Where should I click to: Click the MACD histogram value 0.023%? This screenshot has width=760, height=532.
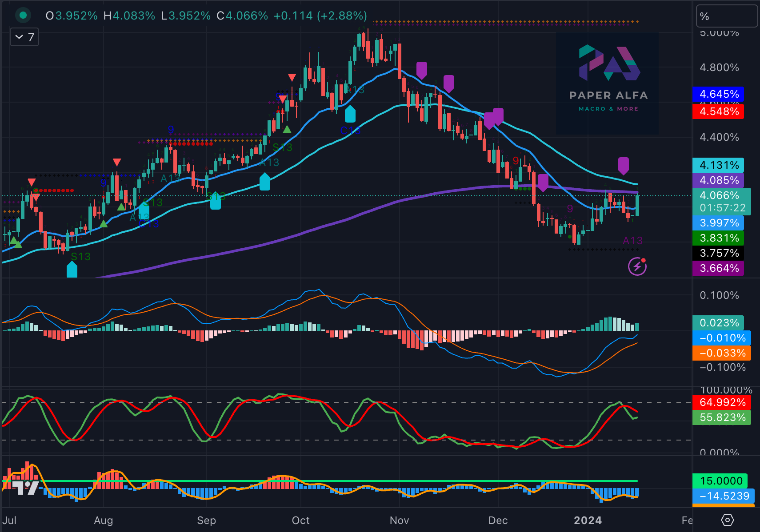[x=718, y=323]
